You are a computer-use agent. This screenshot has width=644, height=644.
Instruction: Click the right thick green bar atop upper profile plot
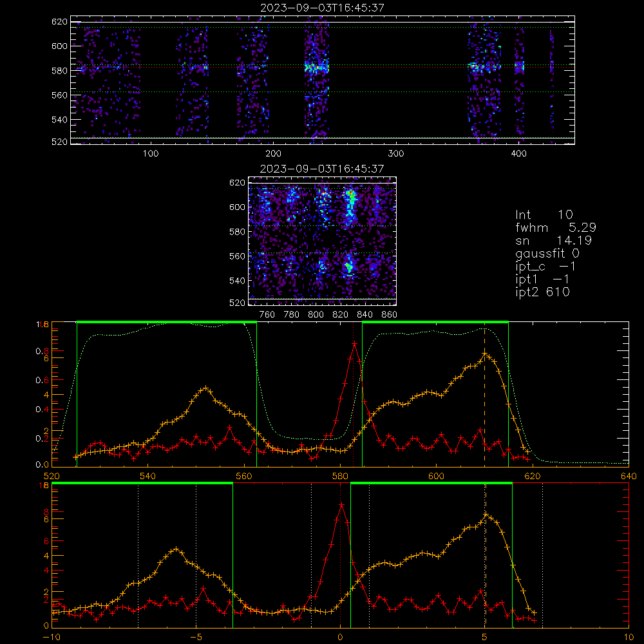pyautogui.click(x=435, y=322)
